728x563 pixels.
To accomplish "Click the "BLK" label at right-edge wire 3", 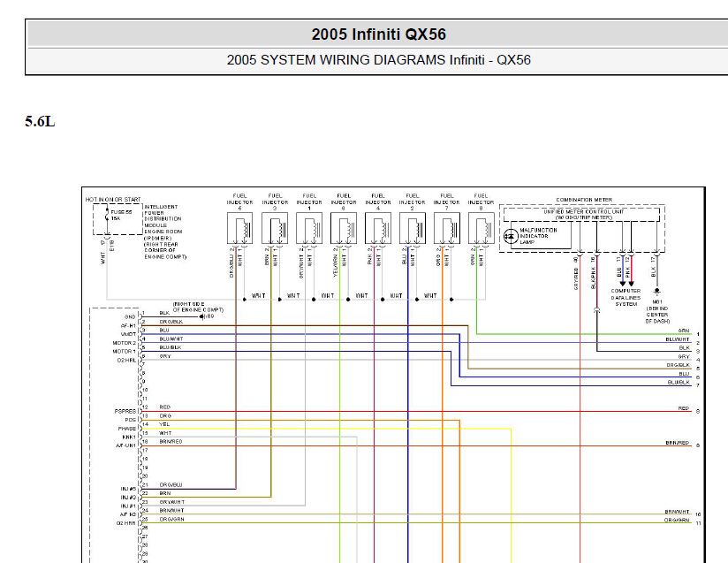I will coord(685,348).
